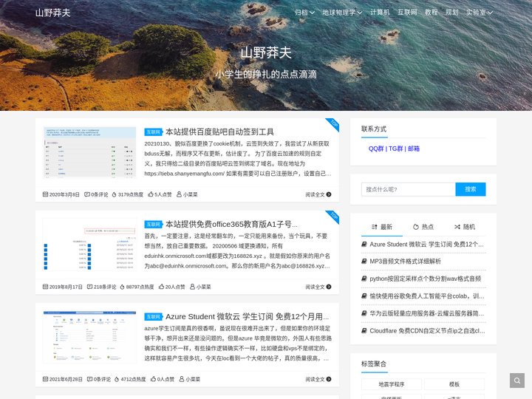Focus the 搜点什么呢? search input
Image resolution: width=532 pixels, height=399 pixels.
[x=408, y=189]
